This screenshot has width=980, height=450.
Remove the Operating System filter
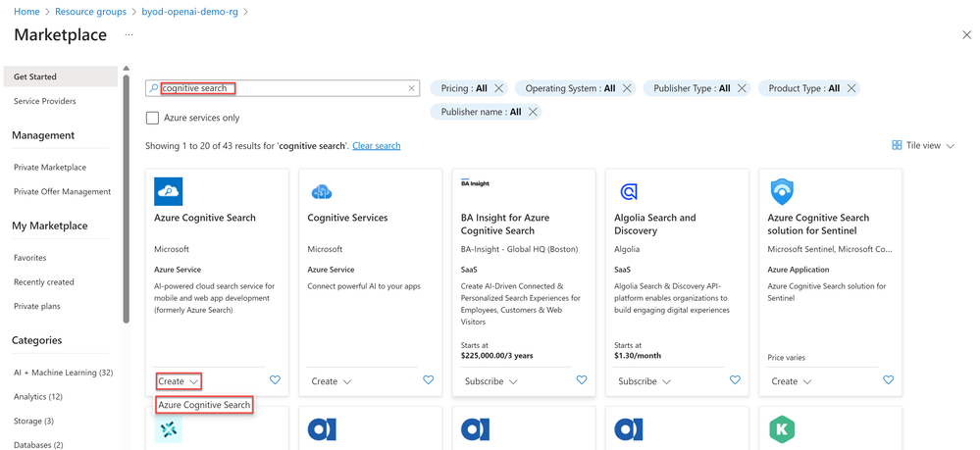(x=627, y=88)
